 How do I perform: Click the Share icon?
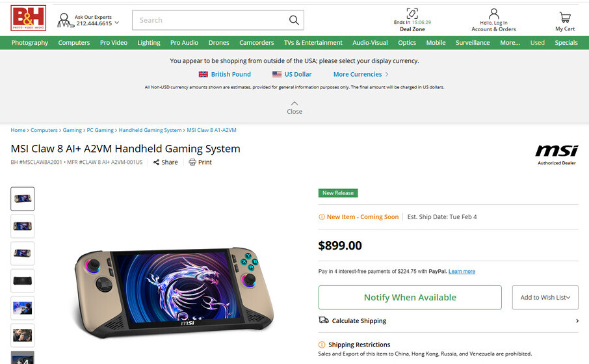[156, 162]
